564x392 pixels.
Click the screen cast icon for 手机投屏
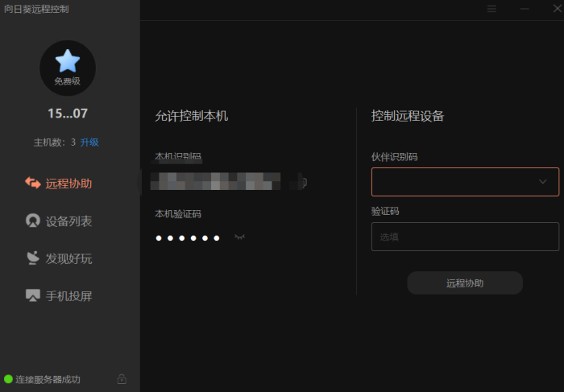[x=33, y=295]
